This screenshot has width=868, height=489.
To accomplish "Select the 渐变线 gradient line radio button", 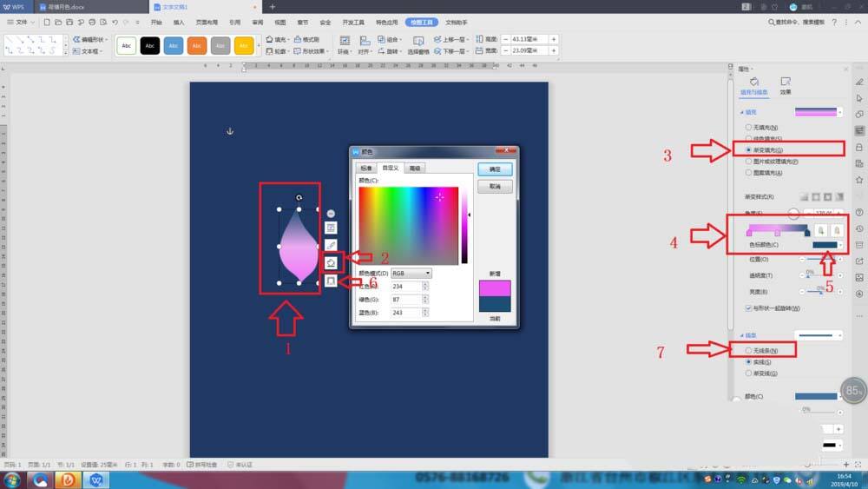I will pos(748,373).
